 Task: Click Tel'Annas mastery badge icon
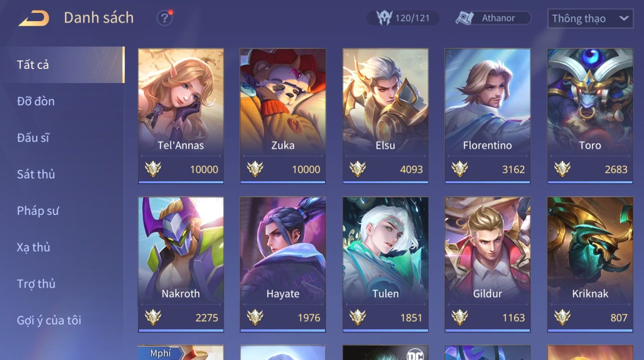click(153, 169)
